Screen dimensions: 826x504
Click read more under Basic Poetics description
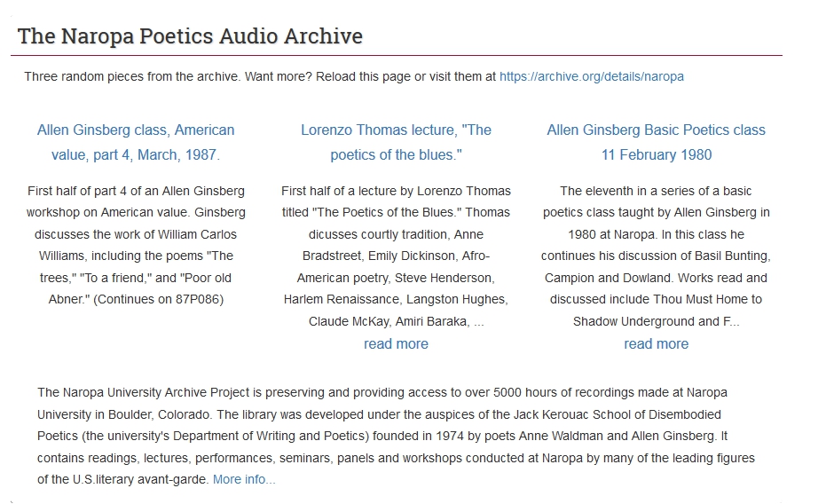(x=656, y=344)
